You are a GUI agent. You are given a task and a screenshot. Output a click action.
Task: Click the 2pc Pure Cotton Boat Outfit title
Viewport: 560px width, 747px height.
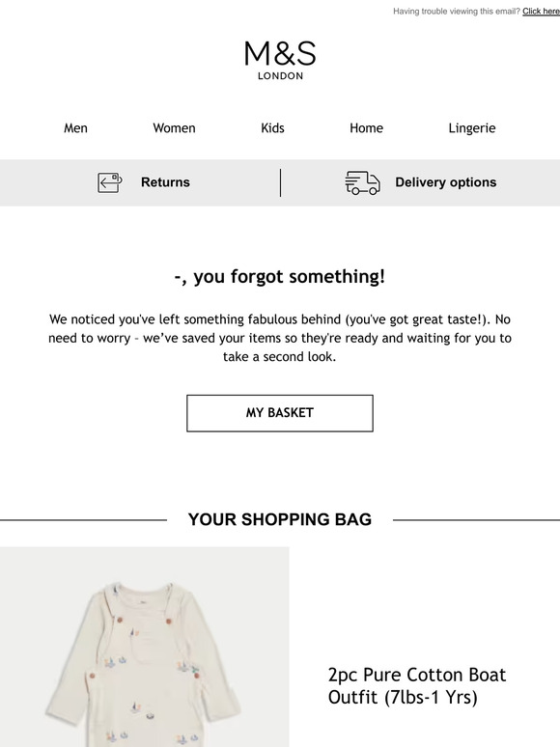416,686
